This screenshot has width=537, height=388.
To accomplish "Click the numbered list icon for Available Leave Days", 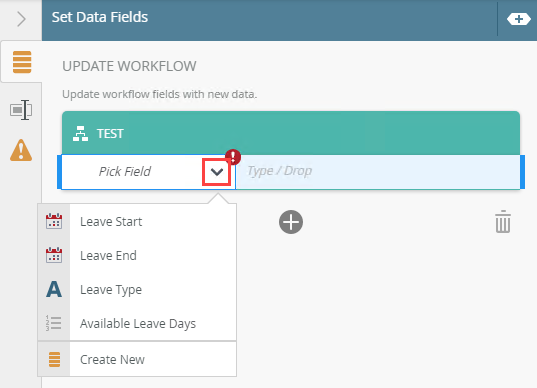I will 54,323.
